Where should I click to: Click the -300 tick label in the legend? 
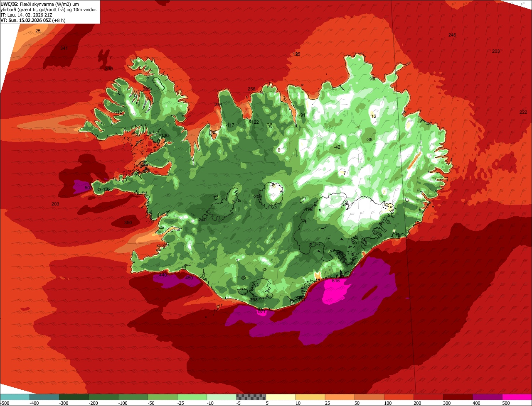(x=64, y=403)
